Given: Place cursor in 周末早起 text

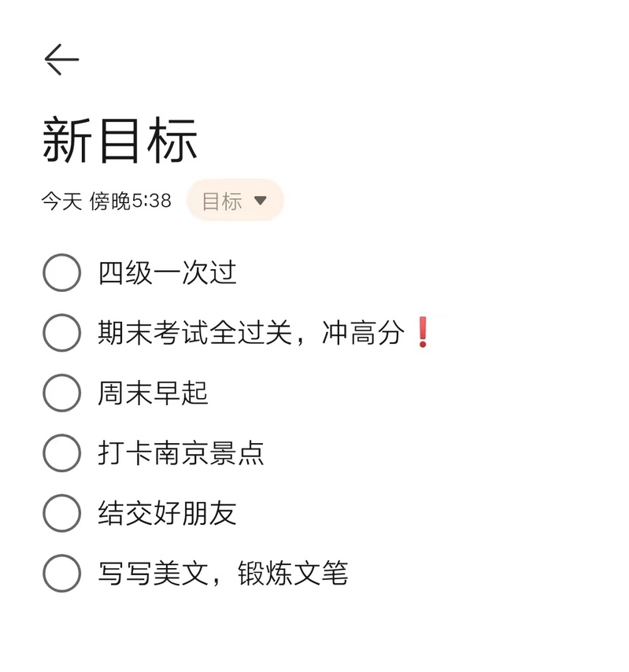Looking at the screenshot, I should pyautogui.click(x=153, y=393).
